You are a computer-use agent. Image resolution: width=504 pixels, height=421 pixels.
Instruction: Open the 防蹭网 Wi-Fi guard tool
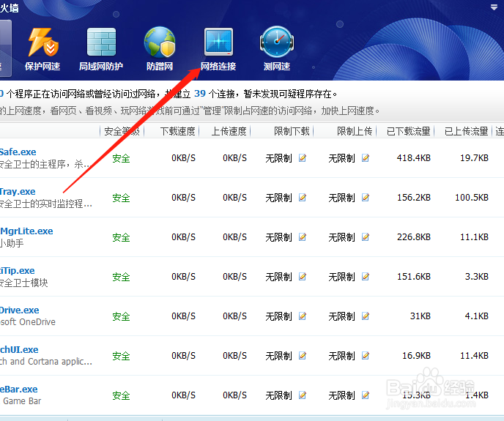click(160, 49)
